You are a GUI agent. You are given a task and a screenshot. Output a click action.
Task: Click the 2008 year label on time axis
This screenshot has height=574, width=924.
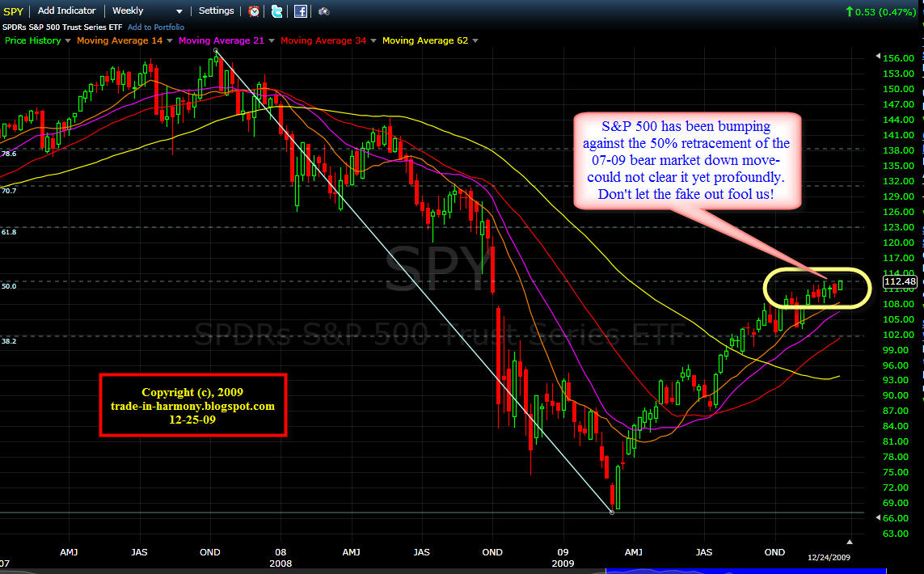point(281,563)
